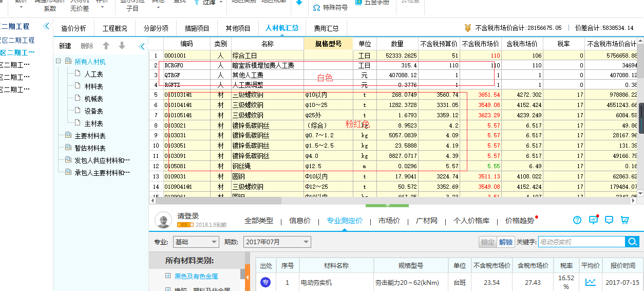Click the 主要材料表 table icon

coord(68,136)
